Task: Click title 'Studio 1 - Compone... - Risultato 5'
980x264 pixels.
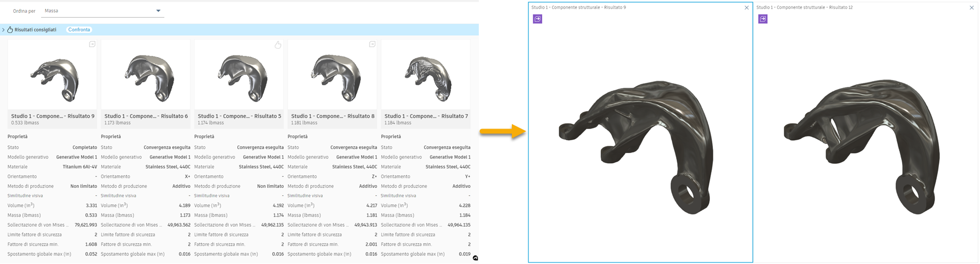Action: (239, 116)
